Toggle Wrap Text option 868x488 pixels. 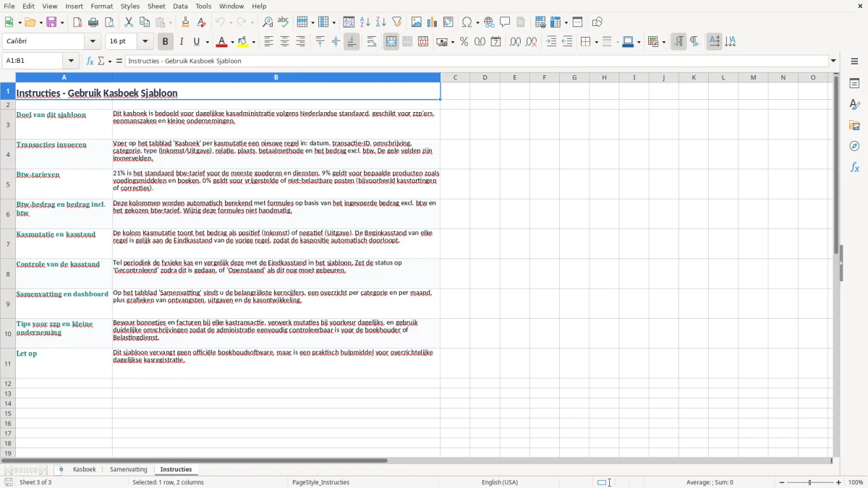pyautogui.click(x=372, y=42)
